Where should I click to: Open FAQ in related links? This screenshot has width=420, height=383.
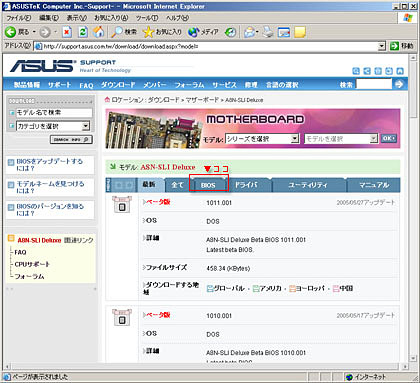[20, 252]
